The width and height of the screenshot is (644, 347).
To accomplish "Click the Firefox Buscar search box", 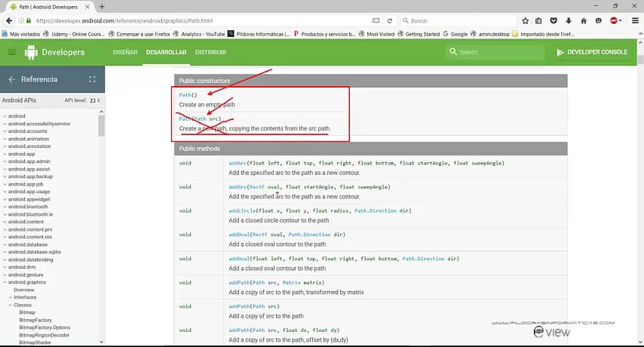I will click(458, 20).
